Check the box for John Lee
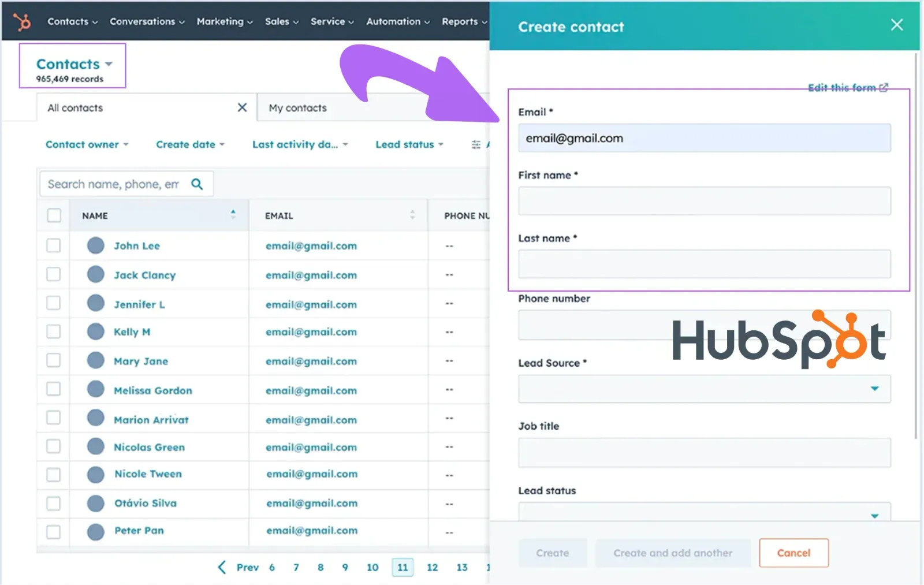The height and width of the screenshot is (585, 924). 54,245
